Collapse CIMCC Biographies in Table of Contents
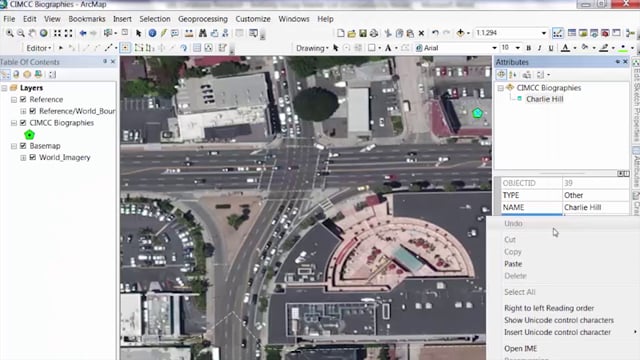 tap(14, 123)
